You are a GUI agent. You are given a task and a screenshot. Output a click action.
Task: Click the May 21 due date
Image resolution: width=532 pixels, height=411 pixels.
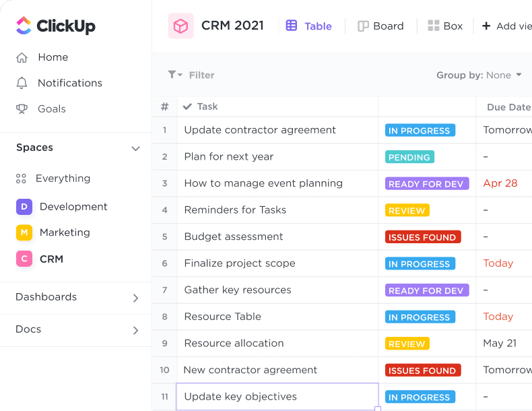pos(500,343)
